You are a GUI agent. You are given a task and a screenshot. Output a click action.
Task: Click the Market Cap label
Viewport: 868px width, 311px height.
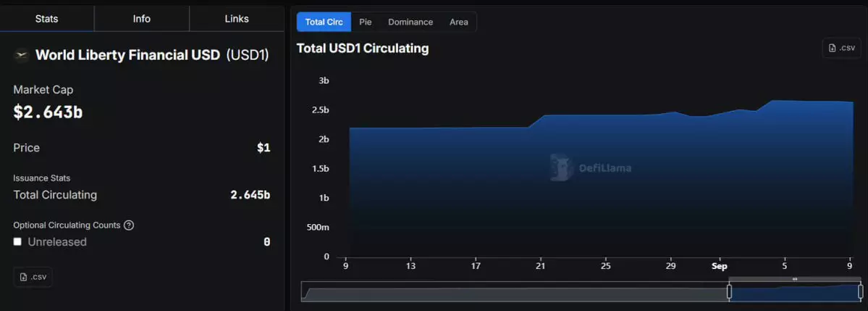tap(43, 90)
